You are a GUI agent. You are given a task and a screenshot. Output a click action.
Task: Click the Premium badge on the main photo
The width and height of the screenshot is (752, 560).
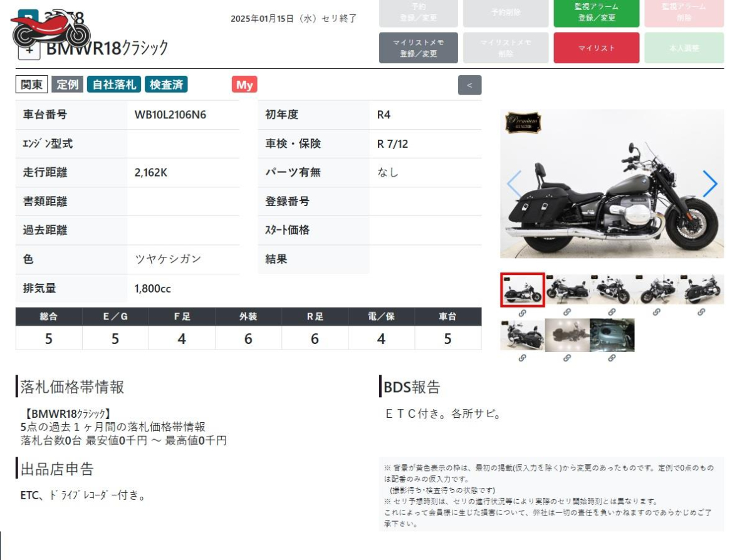(x=523, y=123)
